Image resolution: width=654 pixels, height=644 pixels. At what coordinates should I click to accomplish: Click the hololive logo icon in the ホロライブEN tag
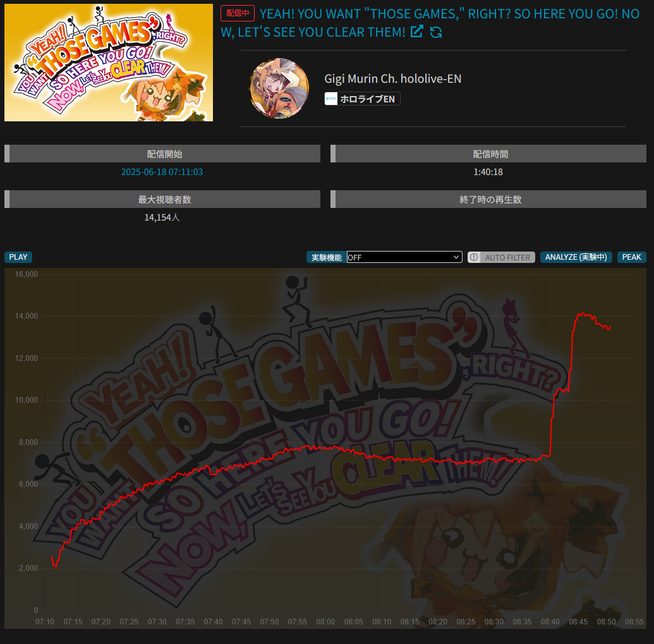(331, 99)
